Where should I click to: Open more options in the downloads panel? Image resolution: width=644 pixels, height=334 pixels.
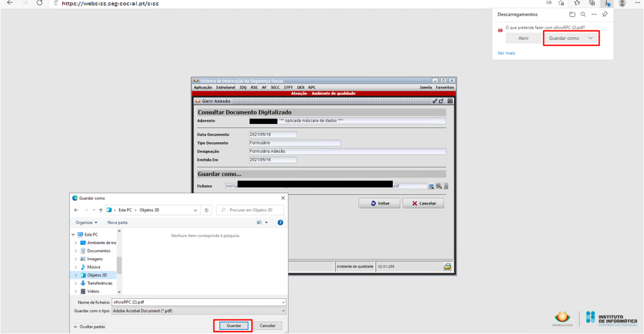[x=594, y=14]
